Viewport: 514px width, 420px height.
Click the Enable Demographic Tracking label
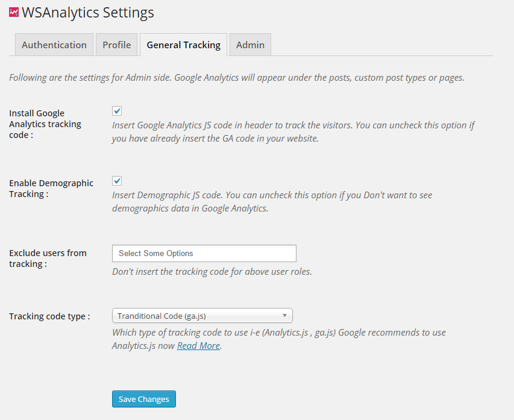click(51, 189)
